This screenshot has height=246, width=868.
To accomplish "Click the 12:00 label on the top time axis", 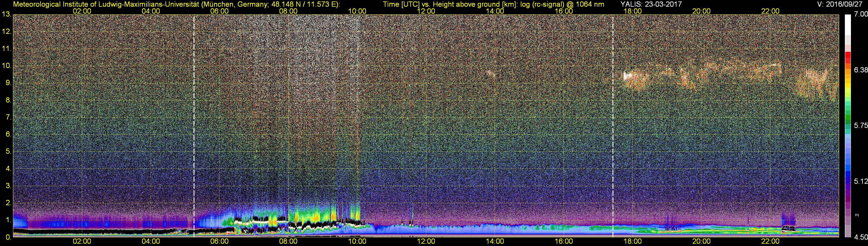I will pyautogui.click(x=426, y=11).
